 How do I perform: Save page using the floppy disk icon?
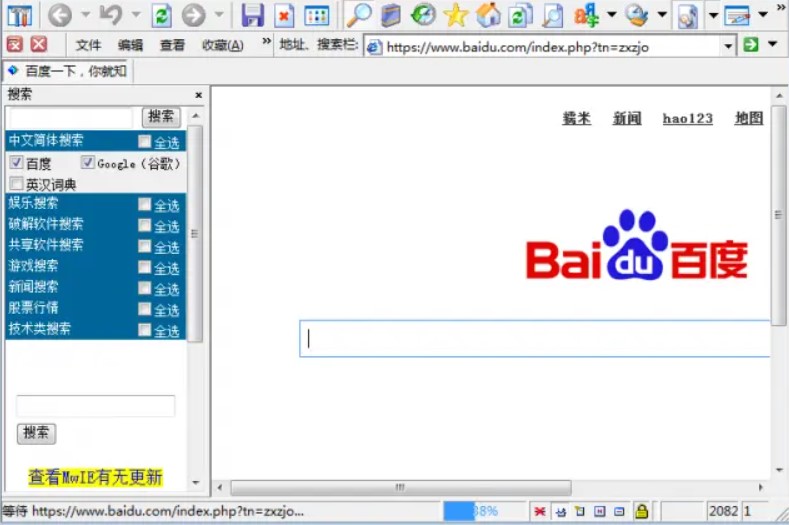253,15
